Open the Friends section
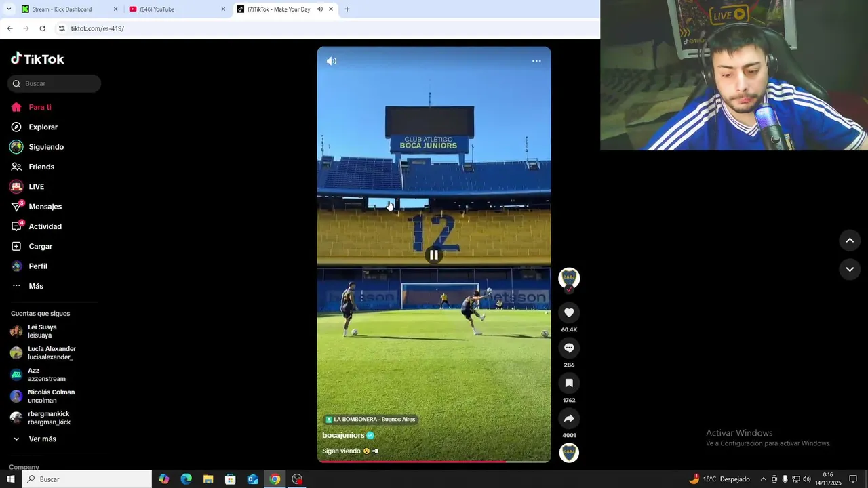The image size is (868, 488). (x=33, y=167)
